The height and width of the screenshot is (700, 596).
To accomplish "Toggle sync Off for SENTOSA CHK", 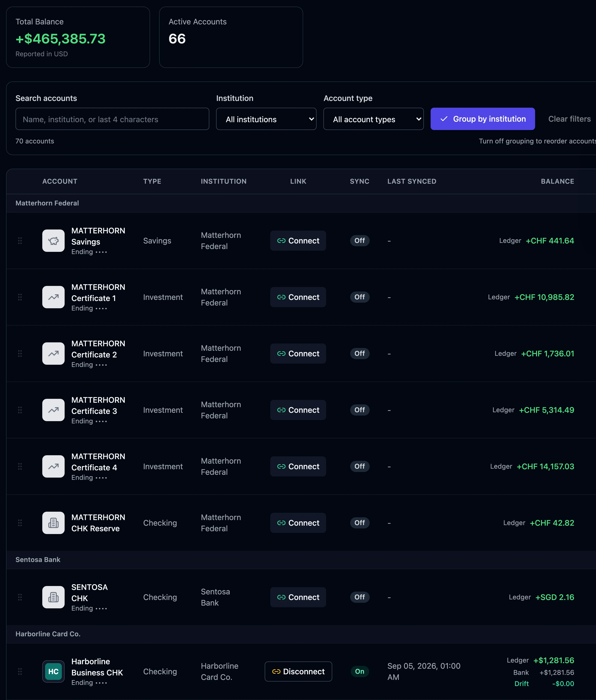I will 359,597.
